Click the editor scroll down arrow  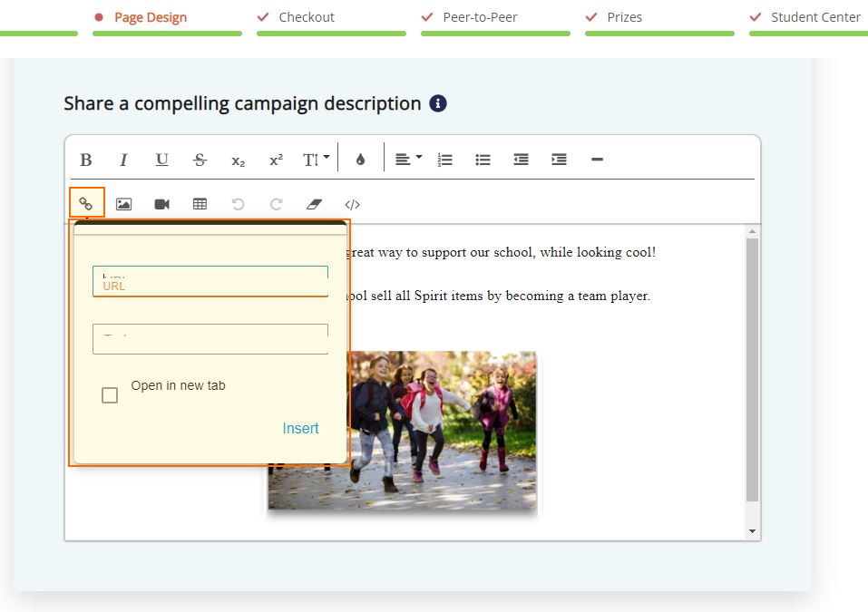coord(752,531)
